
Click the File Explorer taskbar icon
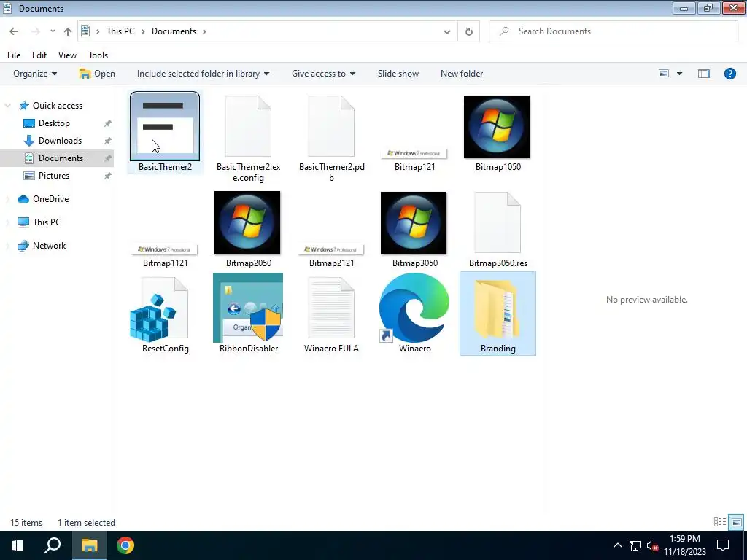tap(89, 545)
